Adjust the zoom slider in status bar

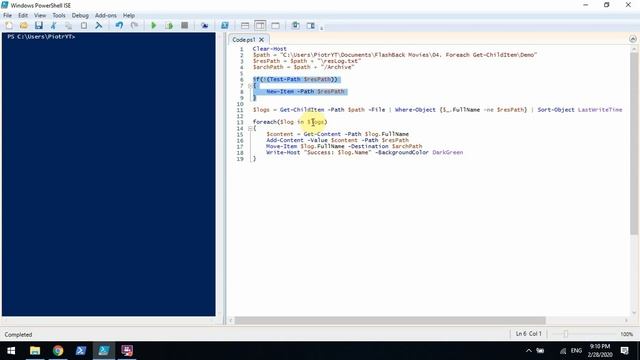pyautogui.click(x=566, y=334)
